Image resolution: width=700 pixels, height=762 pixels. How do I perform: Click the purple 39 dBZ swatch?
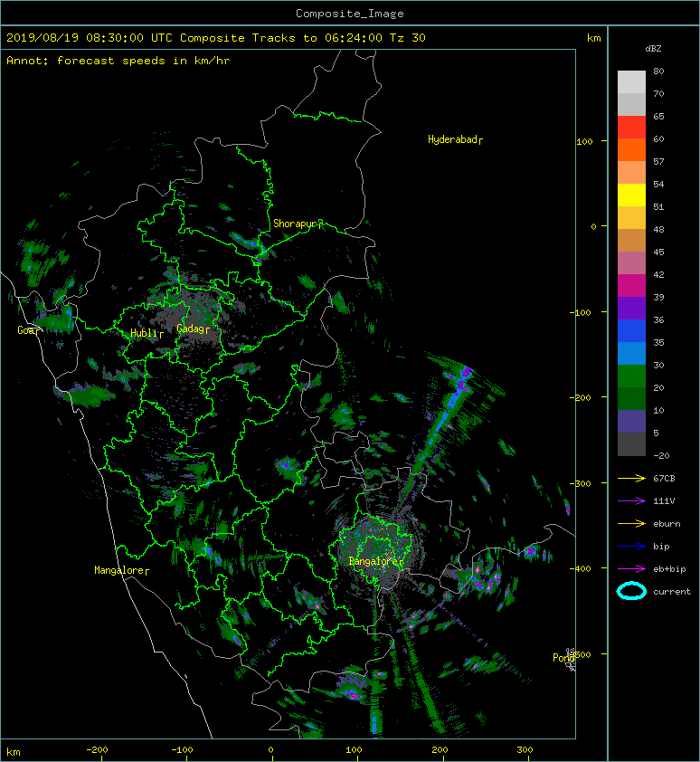pos(631,308)
